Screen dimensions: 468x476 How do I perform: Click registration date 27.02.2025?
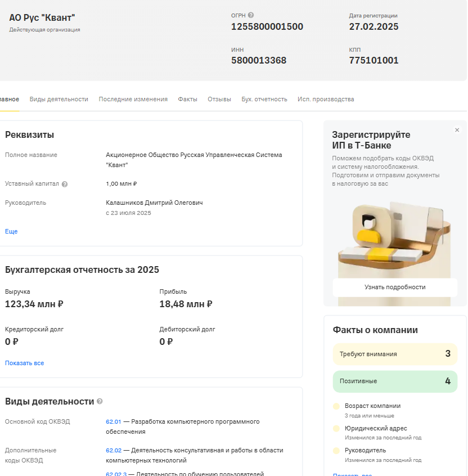coord(373,26)
